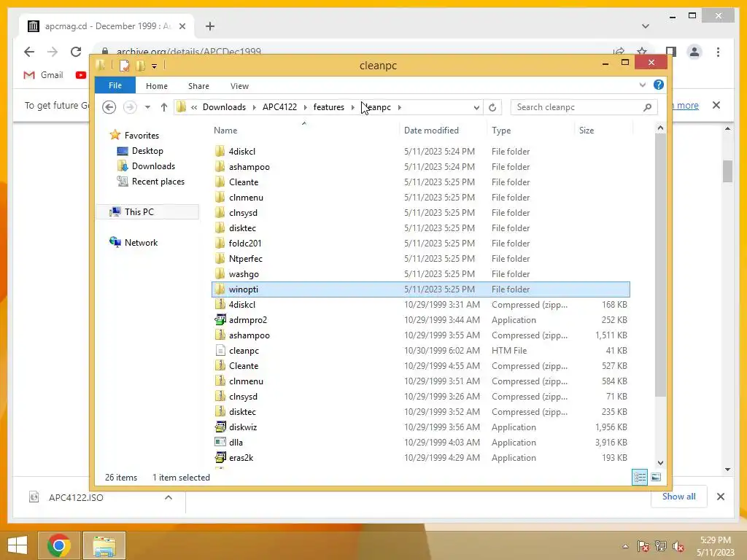
Task: Refresh the cleanpc folder view
Action: coord(492,108)
